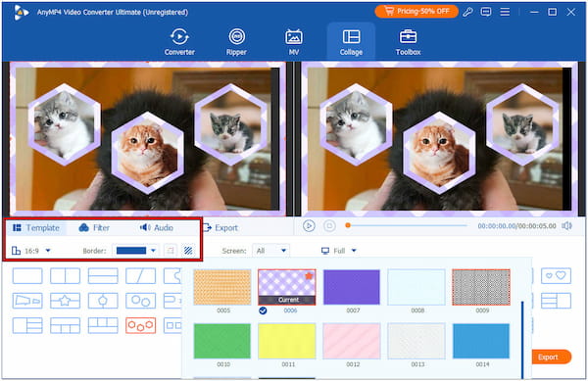Choose light gray pattern 0013
This screenshot has height=381, width=588.
[x=416, y=341]
